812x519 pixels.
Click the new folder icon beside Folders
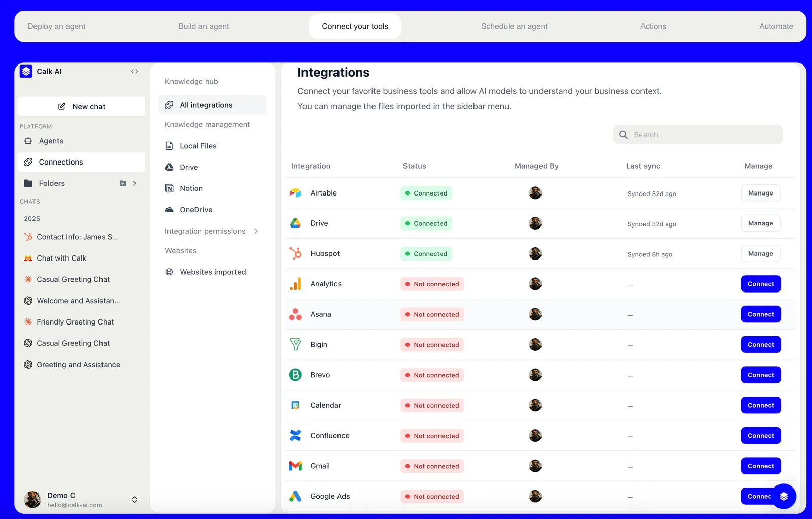coord(123,183)
